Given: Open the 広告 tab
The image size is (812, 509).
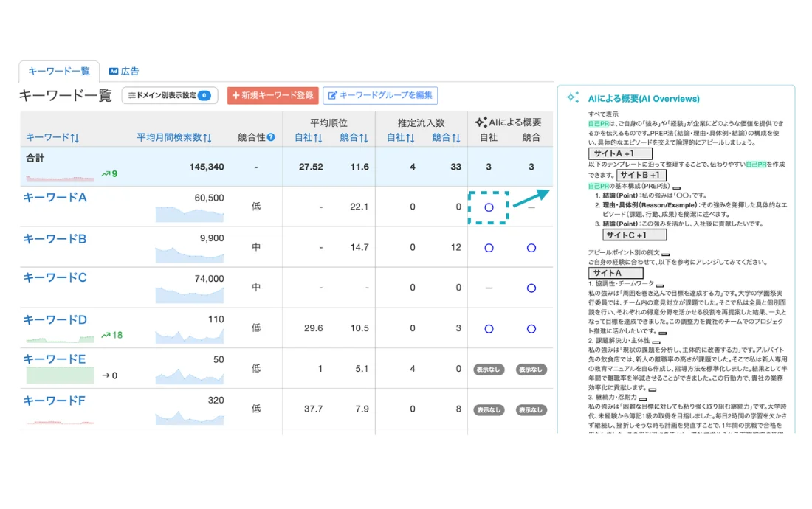Looking at the screenshot, I should [x=124, y=72].
